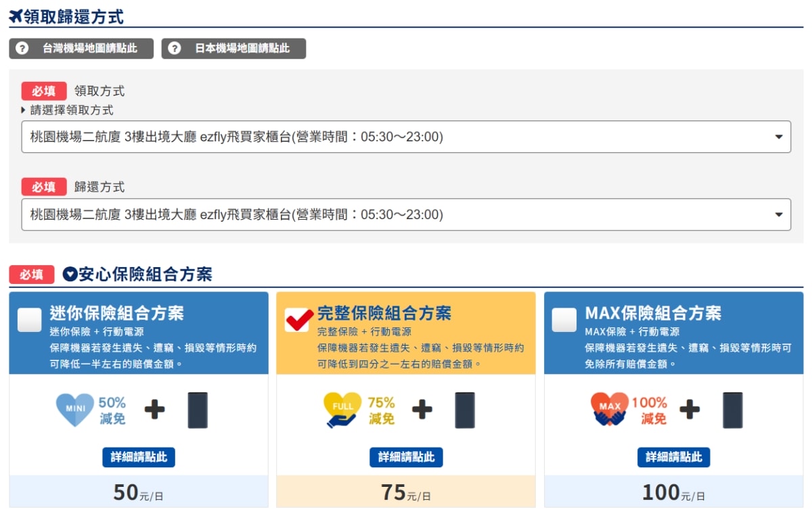
Task: Open the 歸還方式 return location dropdown
Action: pos(406,214)
